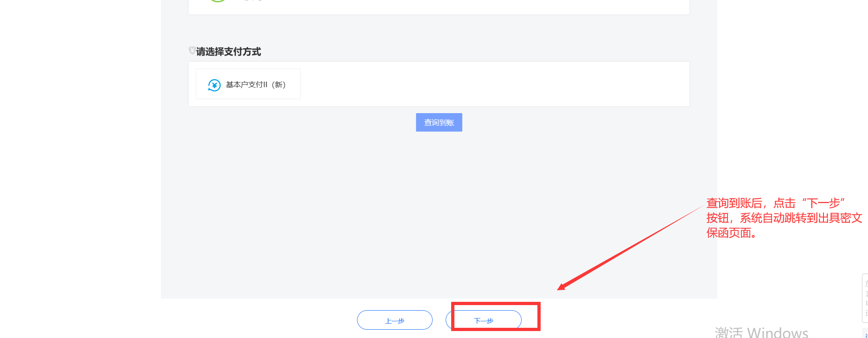Click the white margin left of the form
Image resolution: width=868 pixels, height=338 pixels.
(x=79, y=162)
